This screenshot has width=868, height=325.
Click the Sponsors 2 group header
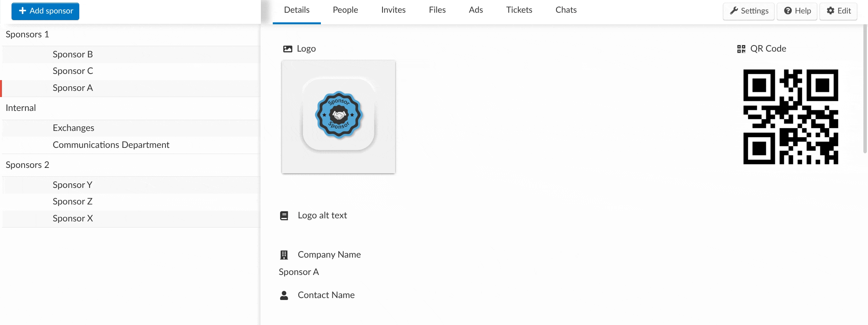27,165
